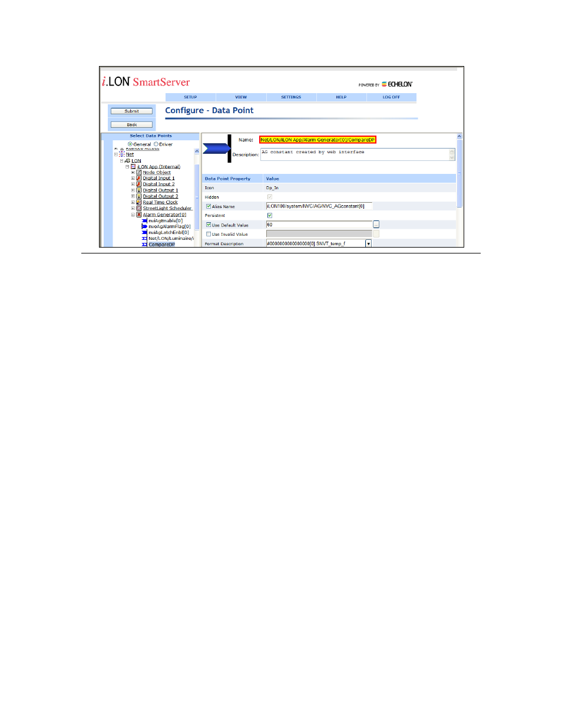Viewport: 562px width, 728px height.
Task: Click the Echelon logo
Action: [397, 84]
